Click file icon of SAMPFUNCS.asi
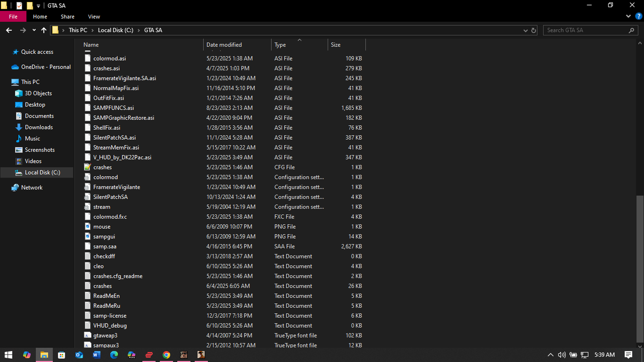 [x=88, y=108]
